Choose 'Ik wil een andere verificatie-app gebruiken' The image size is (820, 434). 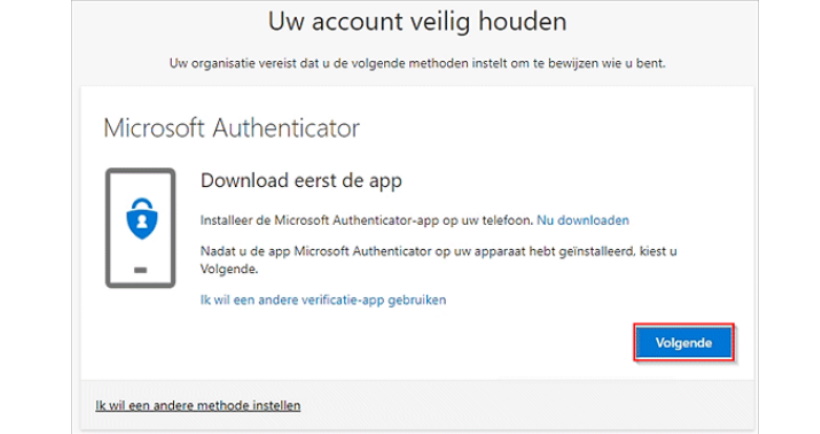(x=323, y=300)
